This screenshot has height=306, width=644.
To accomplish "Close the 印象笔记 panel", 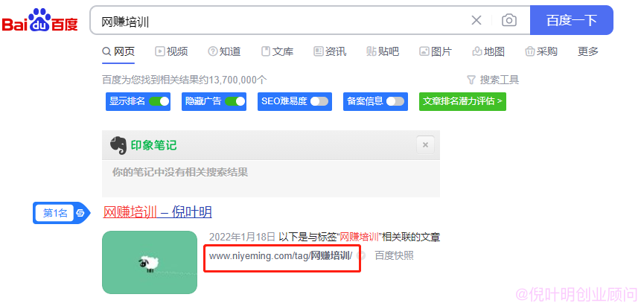I will [426, 145].
